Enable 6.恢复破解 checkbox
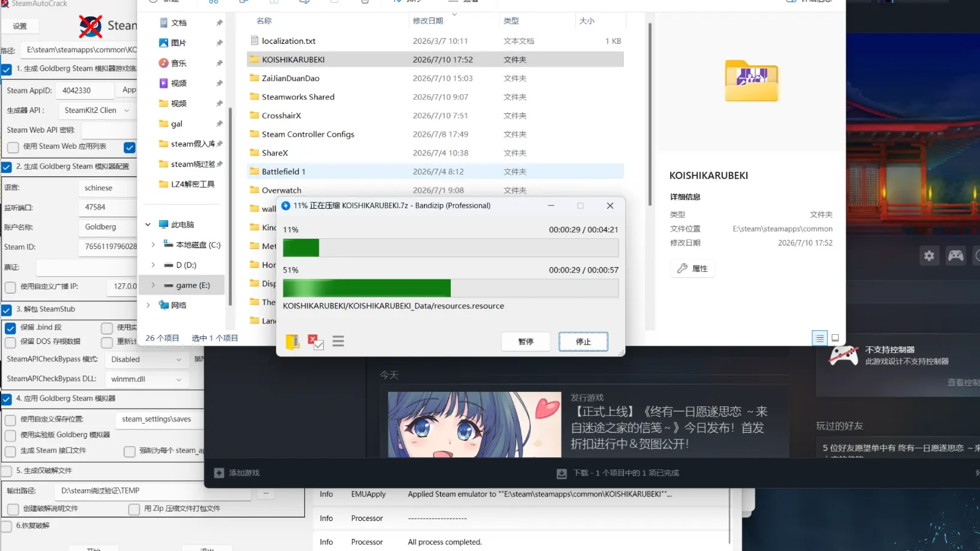This screenshot has width=980, height=551. (x=7, y=526)
